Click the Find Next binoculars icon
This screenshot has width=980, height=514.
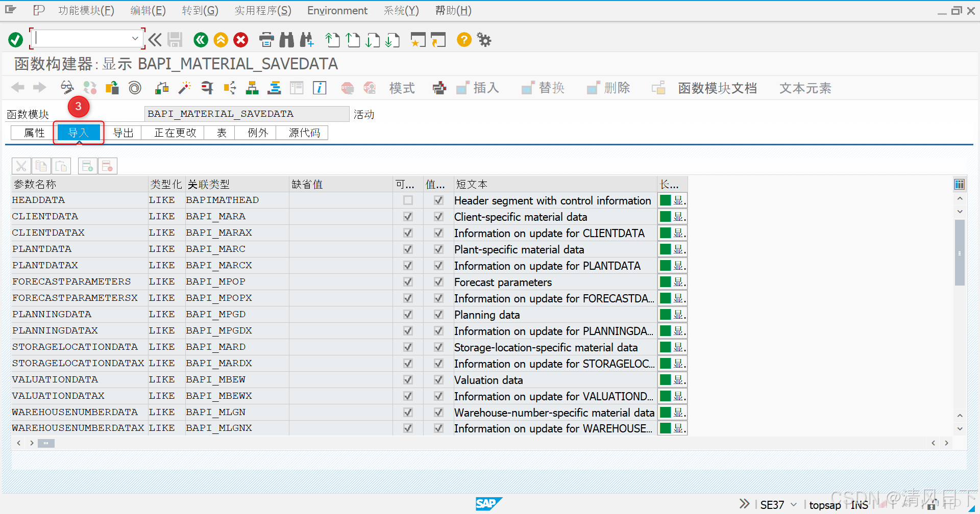[x=307, y=39]
